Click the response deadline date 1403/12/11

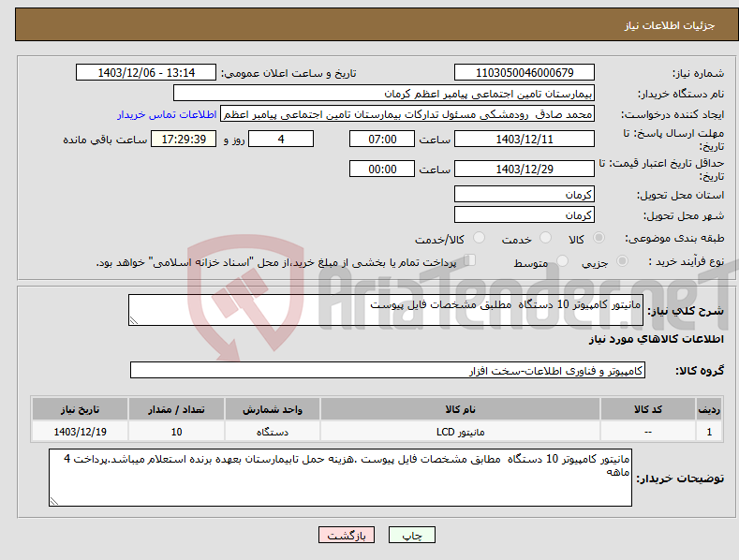click(x=525, y=139)
